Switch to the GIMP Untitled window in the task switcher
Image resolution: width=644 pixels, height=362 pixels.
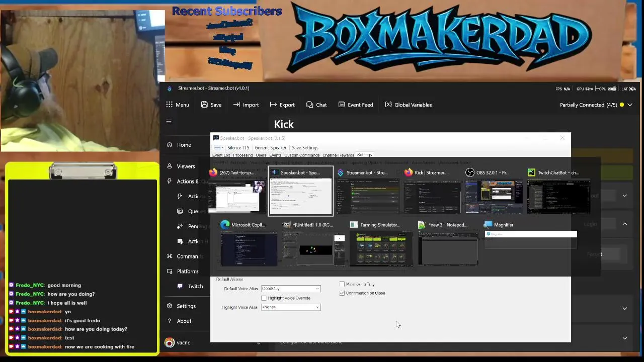(x=314, y=243)
